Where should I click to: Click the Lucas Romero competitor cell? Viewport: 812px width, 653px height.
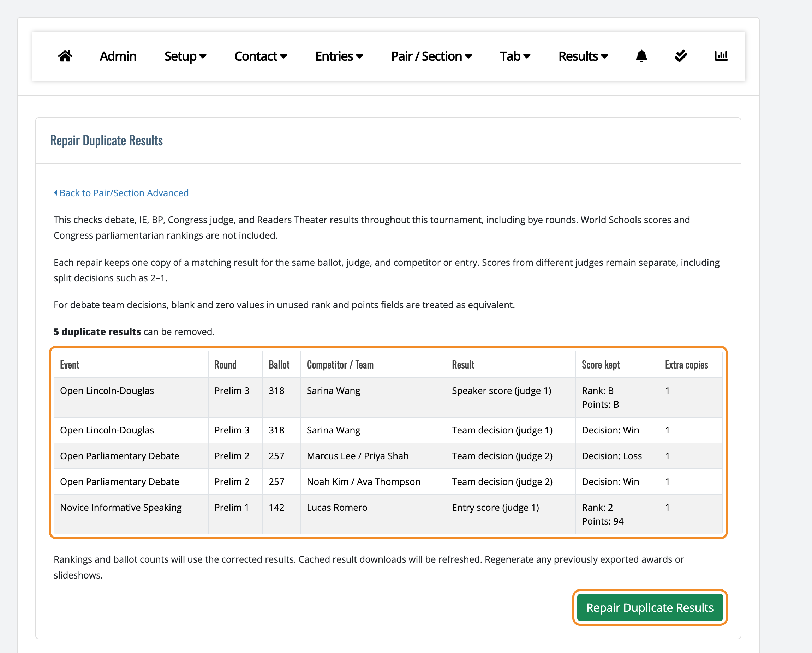[x=373, y=514]
